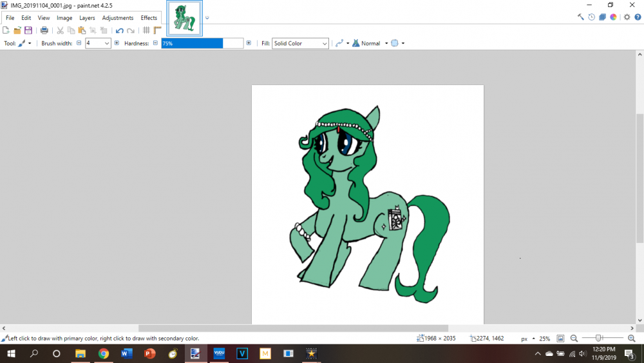Screen dimensions: 644x363
Task: Open the px units selector
Action: (x=528, y=338)
